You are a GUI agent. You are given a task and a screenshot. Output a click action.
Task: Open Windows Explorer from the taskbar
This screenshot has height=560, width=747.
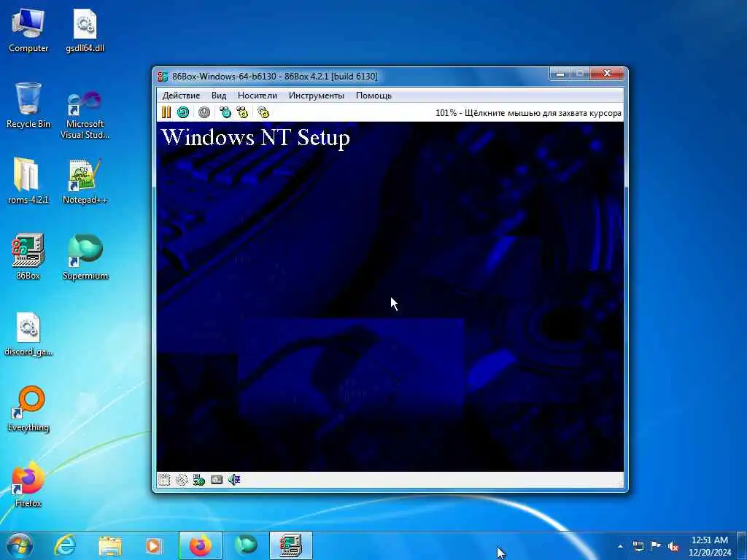click(x=110, y=545)
